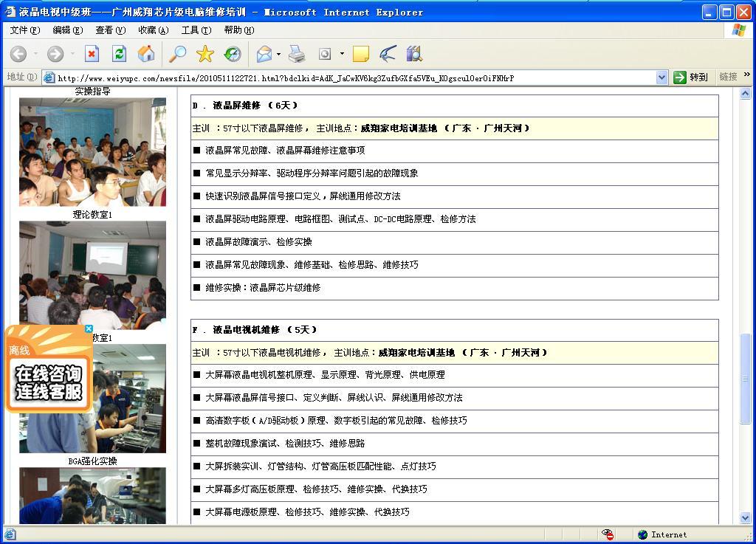Open the 收藏(A) menu
This screenshot has height=544, width=756.
[x=153, y=30]
